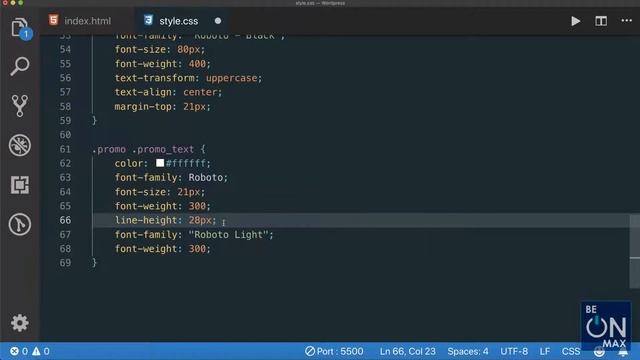Click line number 66 in the gutter
The image size is (640, 360).
point(65,220)
